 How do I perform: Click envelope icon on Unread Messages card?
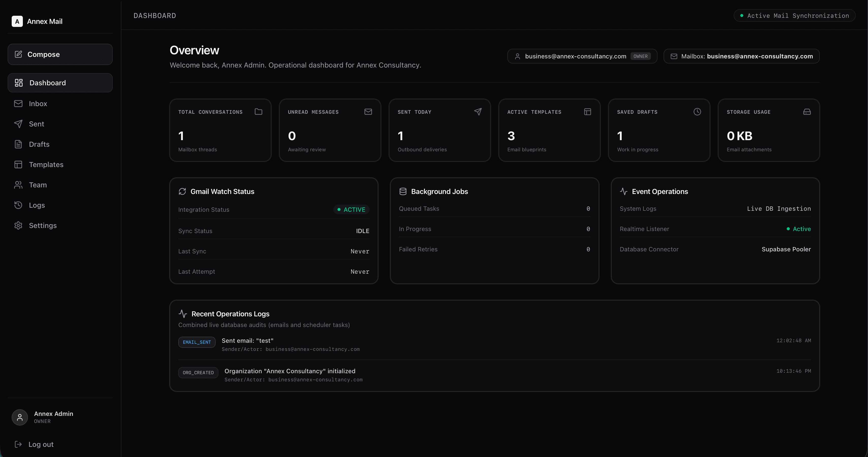tap(368, 111)
